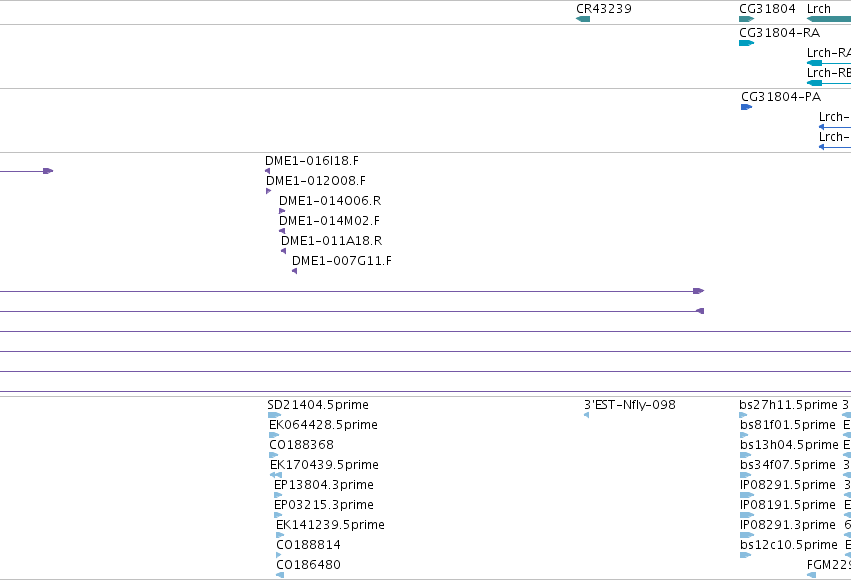The image size is (851, 580).
Task: Click the EK064428.5prime EST label
Action: click(323, 425)
